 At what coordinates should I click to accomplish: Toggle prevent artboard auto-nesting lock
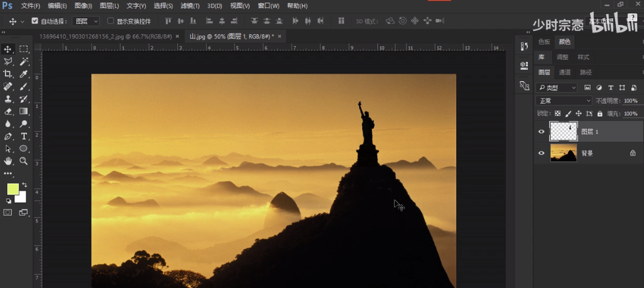pos(589,114)
